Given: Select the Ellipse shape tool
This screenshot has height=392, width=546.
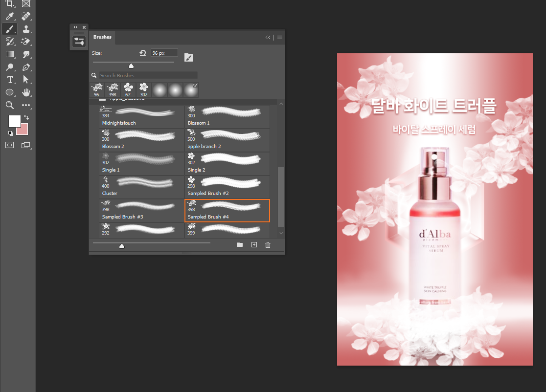Looking at the screenshot, I should pyautogui.click(x=10, y=92).
